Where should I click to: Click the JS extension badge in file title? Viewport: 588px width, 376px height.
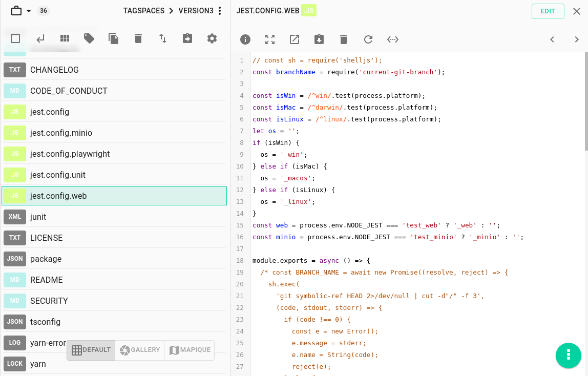coord(309,10)
